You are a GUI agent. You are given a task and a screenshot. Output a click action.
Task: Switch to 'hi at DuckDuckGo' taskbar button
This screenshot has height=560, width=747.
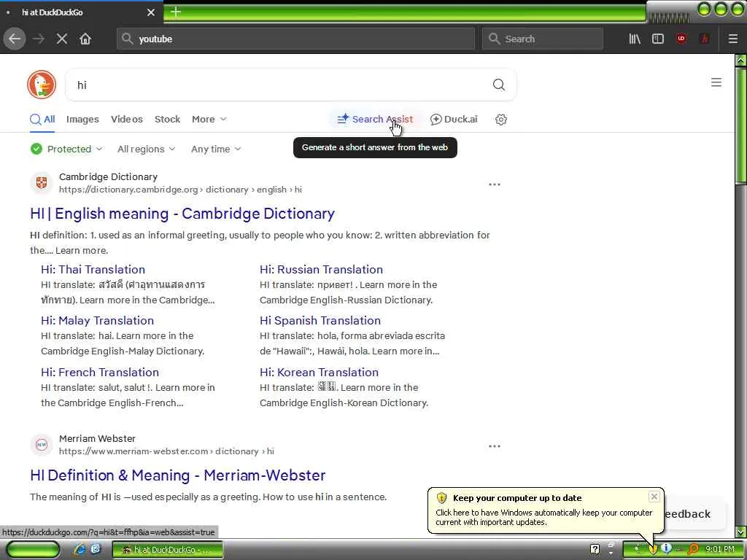(x=167, y=550)
